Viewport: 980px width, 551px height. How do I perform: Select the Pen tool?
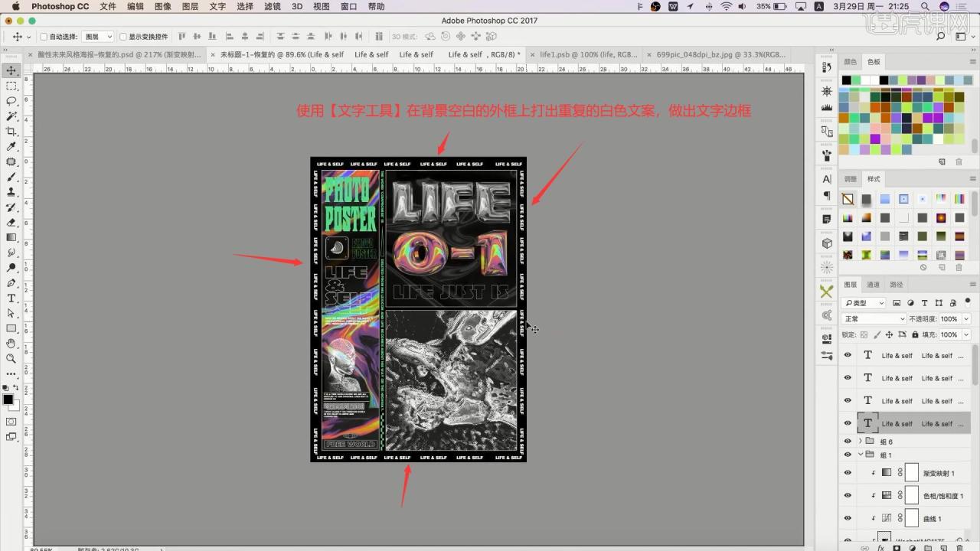tap(11, 283)
